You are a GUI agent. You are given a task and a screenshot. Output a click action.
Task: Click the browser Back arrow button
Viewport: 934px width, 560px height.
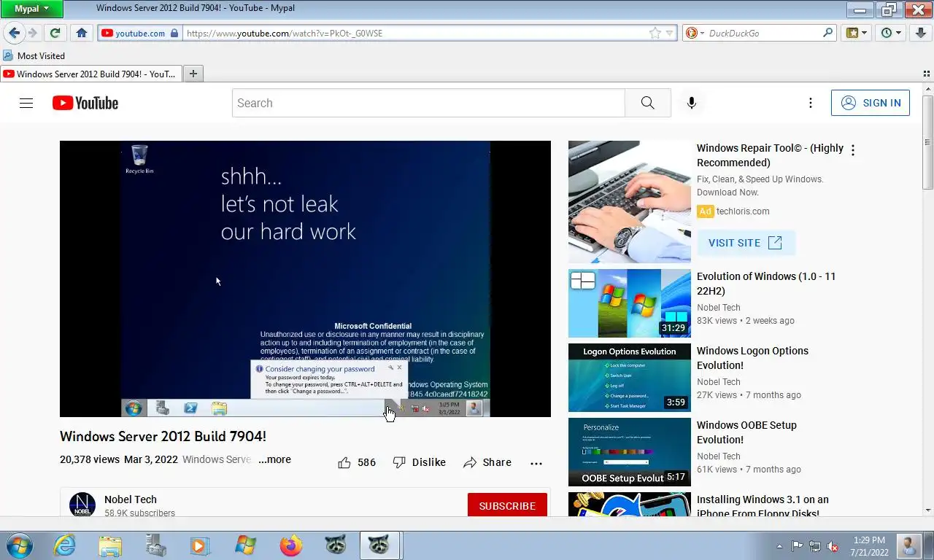tap(14, 33)
